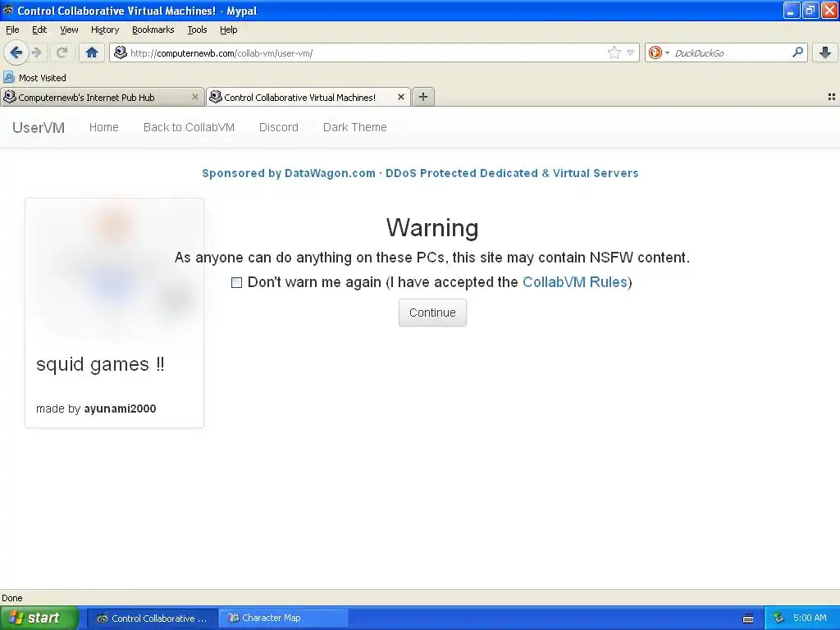Open the Edit menu
This screenshot has height=630, width=840.
pyautogui.click(x=39, y=30)
